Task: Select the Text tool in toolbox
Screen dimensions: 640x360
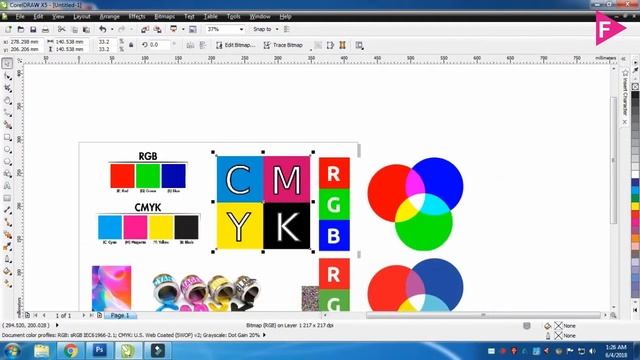Action: [x=7, y=186]
